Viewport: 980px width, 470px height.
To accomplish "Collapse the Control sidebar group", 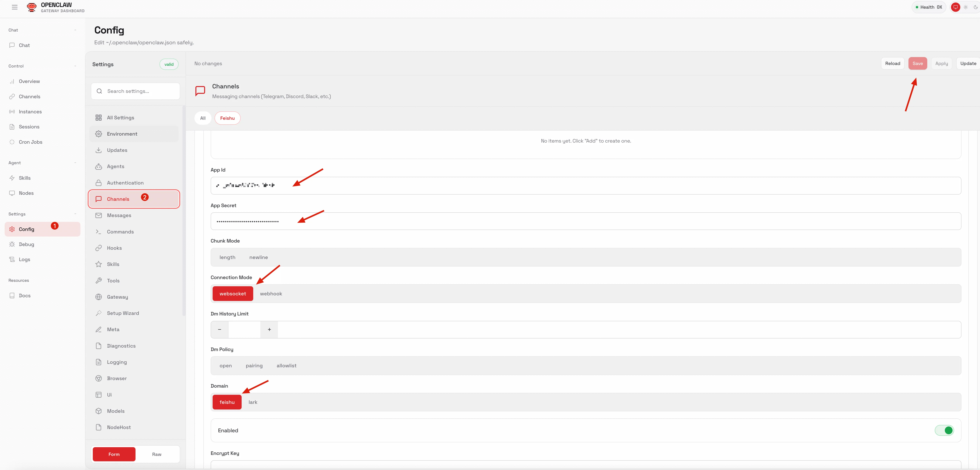I will click(x=75, y=66).
